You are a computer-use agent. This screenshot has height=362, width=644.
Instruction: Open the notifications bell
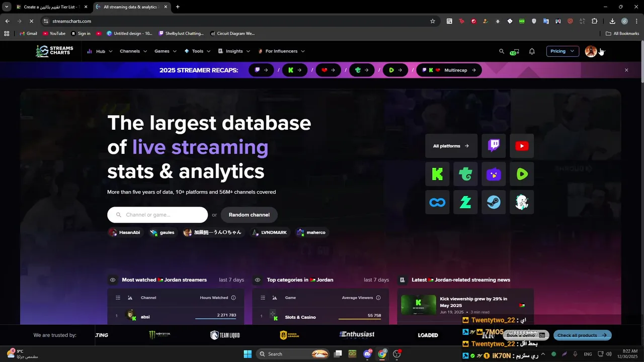(x=532, y=51)
